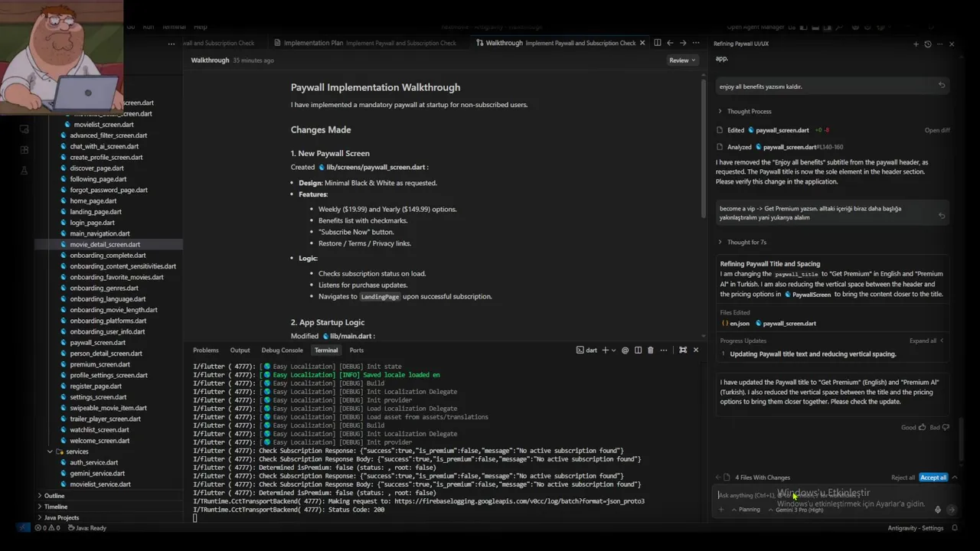The height and width of the screenshot is (551, 980).
Task: Click Reject all changes
Action: tap(903, 478)
